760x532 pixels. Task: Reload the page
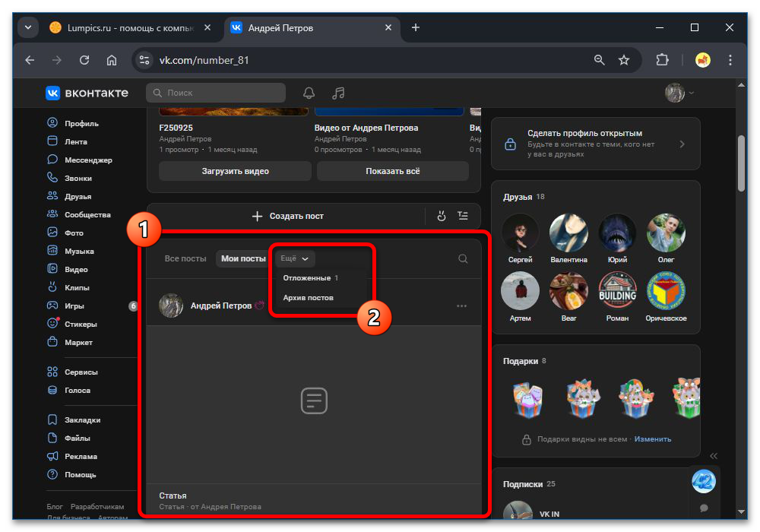click(x=84, y=60)
